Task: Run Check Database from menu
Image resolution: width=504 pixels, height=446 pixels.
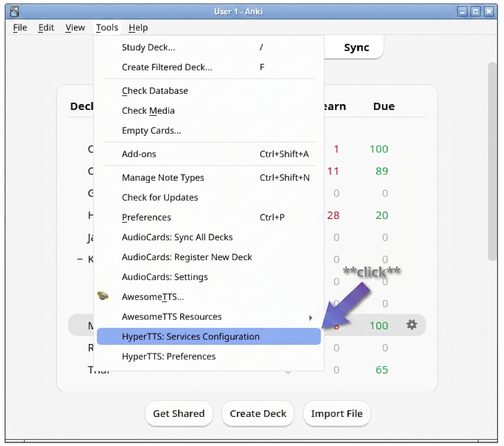Action: [209, 91]
